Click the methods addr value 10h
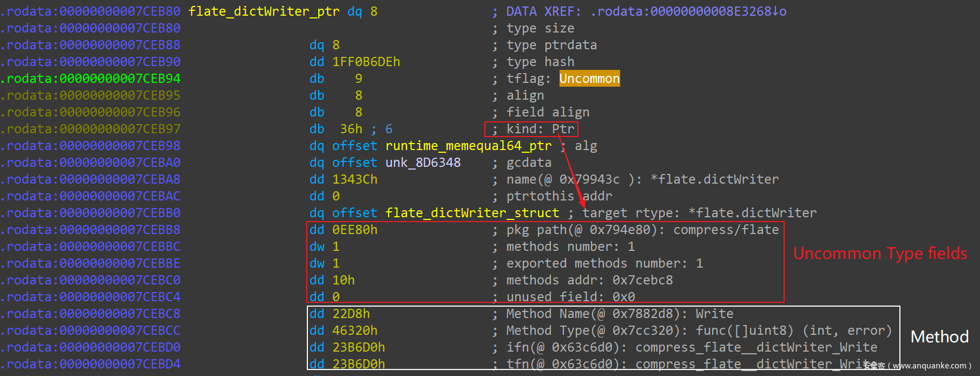 (x=343, y=280)
